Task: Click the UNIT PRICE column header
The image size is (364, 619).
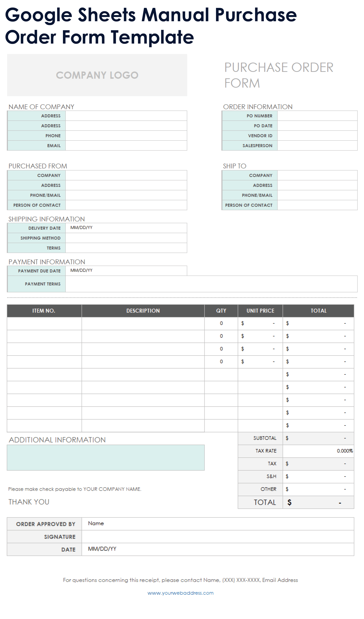Action: point(260,311)
